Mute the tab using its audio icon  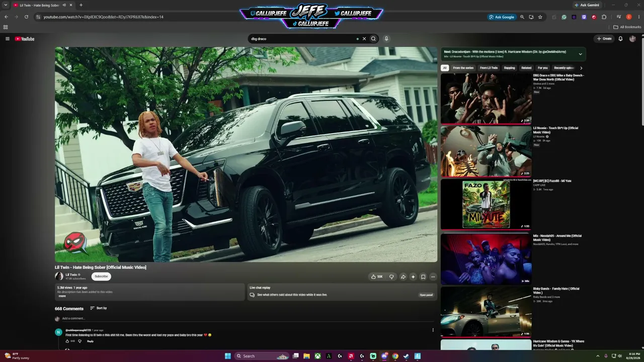64,5
